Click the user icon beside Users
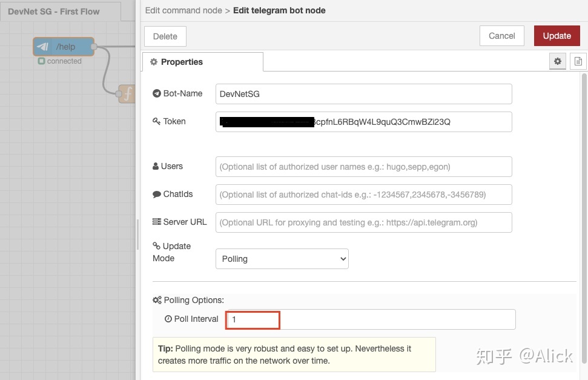Viewport: 588px width, 380px height. click(x=156, y=166)
